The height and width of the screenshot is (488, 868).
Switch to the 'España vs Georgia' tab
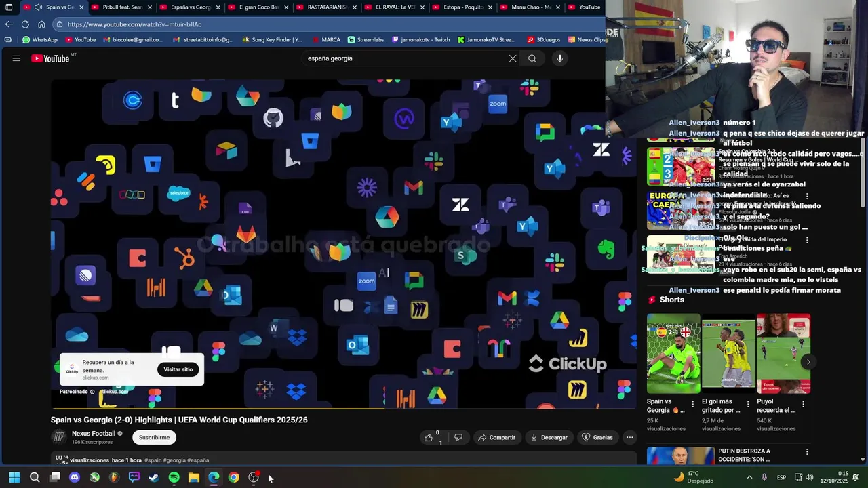coord(191,7)
